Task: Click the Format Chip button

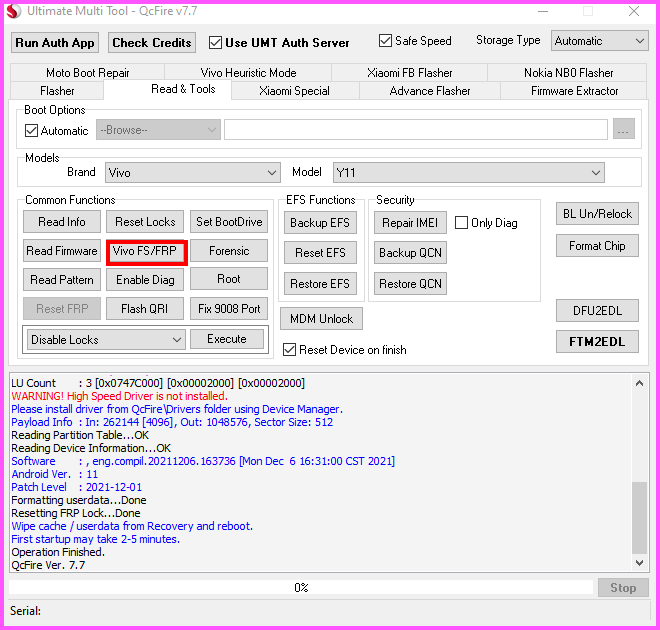Action: [x=597, y=246]
